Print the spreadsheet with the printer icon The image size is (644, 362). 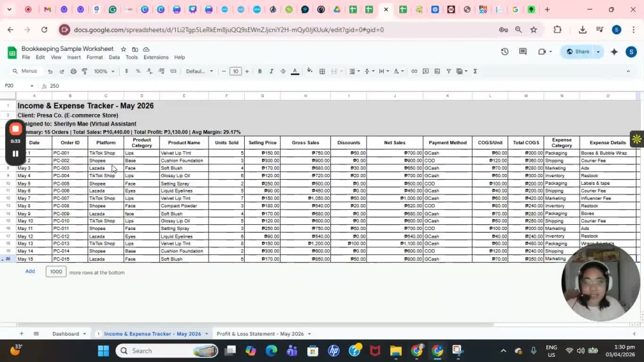(73, 71)
